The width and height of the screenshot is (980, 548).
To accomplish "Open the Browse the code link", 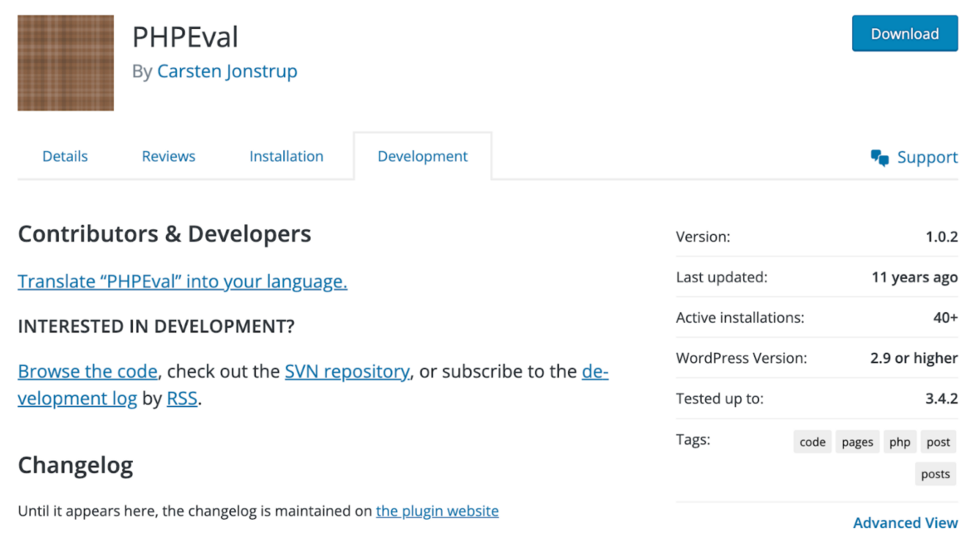I will pyautogui.click(x=87, y=371).
